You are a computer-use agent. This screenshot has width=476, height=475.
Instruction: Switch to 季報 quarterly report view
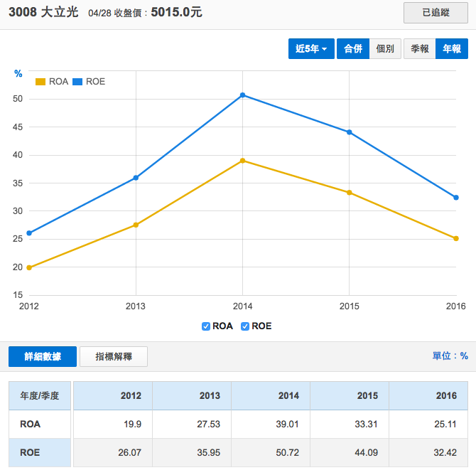tap(419, 49)
